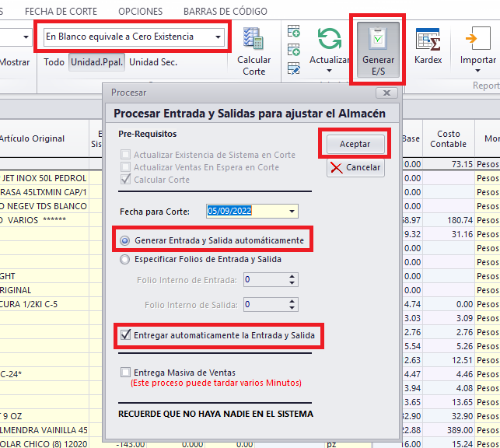Expand the Actualizar dropdown arrow
Image resolution: width=500 pixels, height=448 pixels.
click(x=330, y=71)
